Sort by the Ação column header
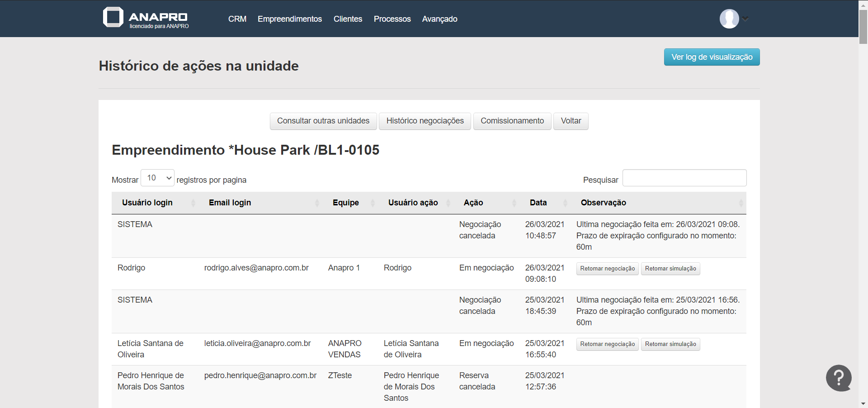Image resolution: width=868 pixels, height=408 pixels. point(473,203)
